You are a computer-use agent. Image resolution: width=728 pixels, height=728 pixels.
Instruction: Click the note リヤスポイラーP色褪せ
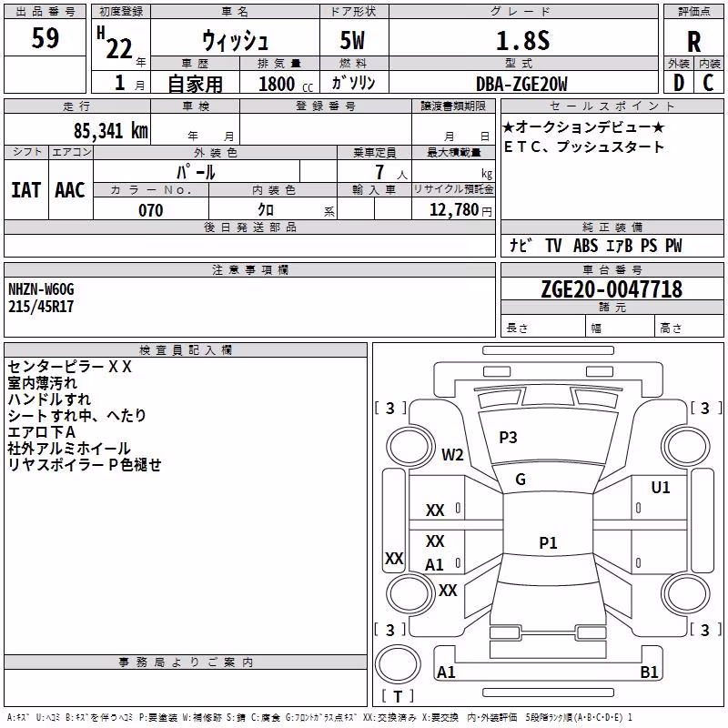click(85, 465)
